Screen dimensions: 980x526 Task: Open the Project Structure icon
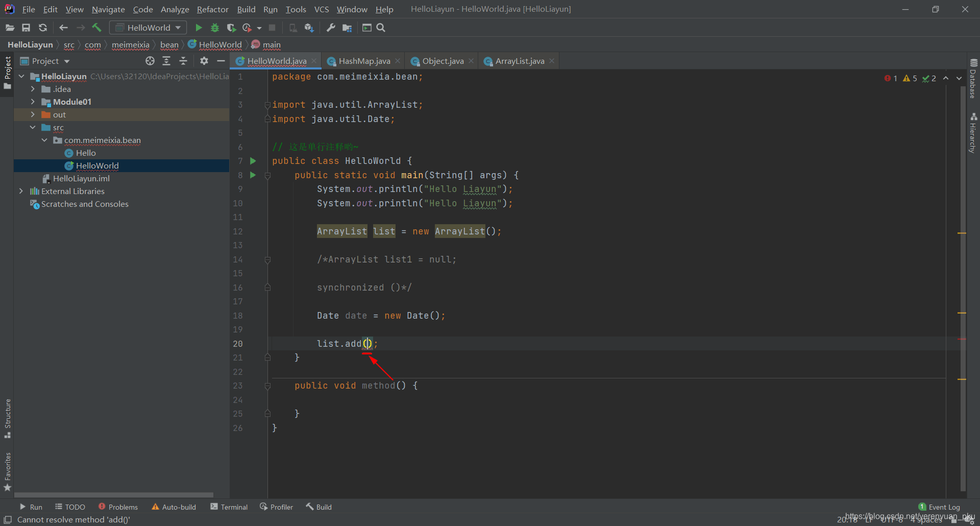[347, 28]
